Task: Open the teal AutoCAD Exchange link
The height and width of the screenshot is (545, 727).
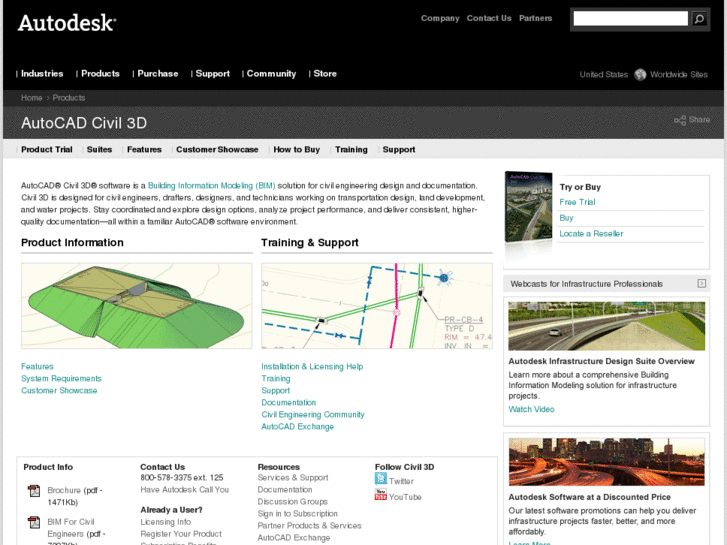Action: pos(297,427)
